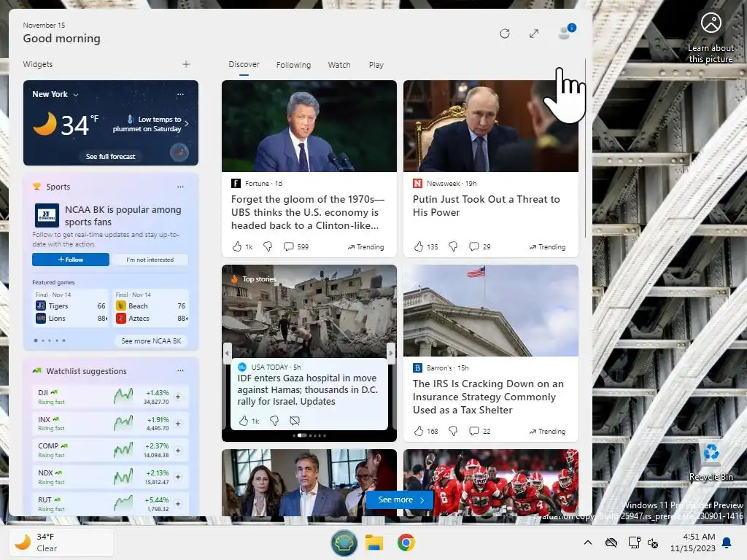Dislike the USA TODAY Gaza hospital story

click(x=274, y=421)
